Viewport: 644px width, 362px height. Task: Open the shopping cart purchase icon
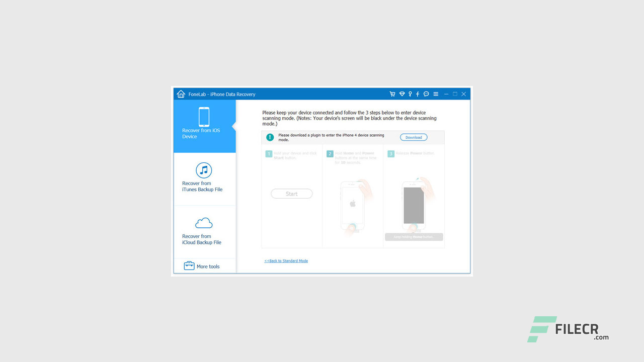pyautogui.click(x=392, y=94)
